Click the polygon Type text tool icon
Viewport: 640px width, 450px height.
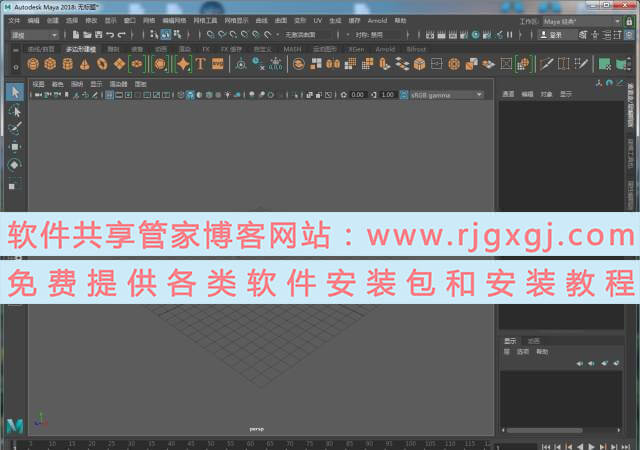(x=200, y=64)
